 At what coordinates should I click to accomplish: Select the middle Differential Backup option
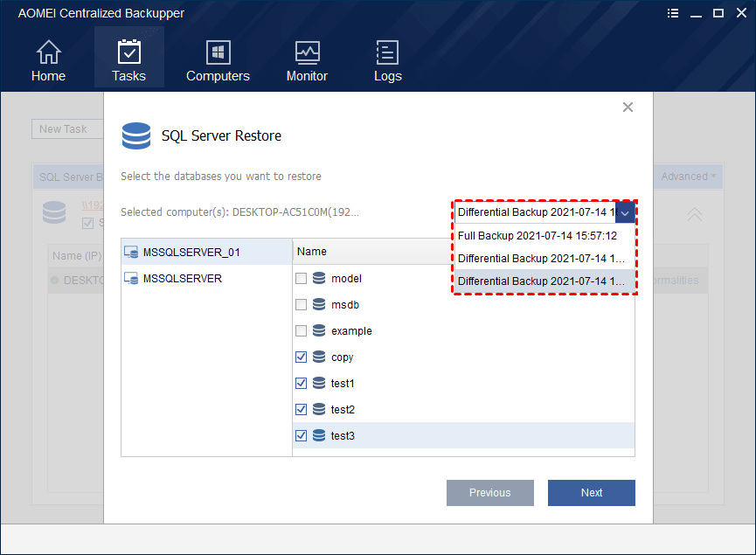pyautogui.click(x=544, y=258)
